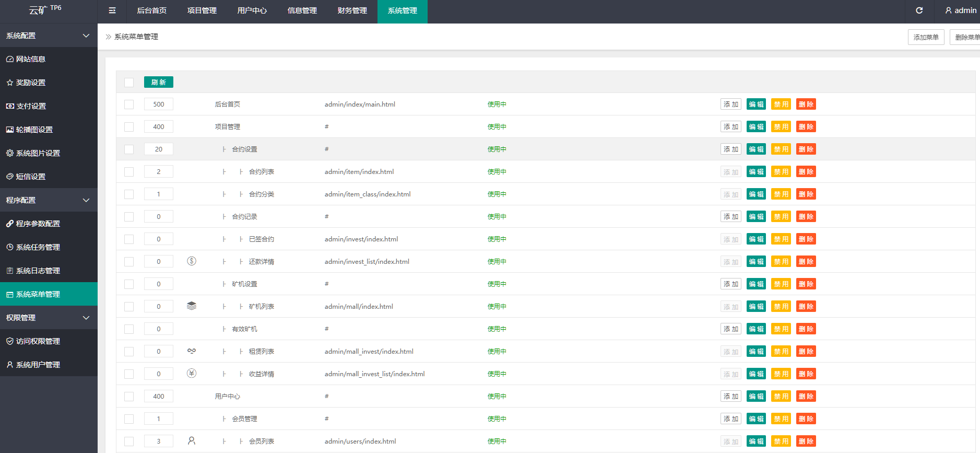Check the checkbox for 后台首页 row
The image size is (980, 453).
(x=129, y=104)
